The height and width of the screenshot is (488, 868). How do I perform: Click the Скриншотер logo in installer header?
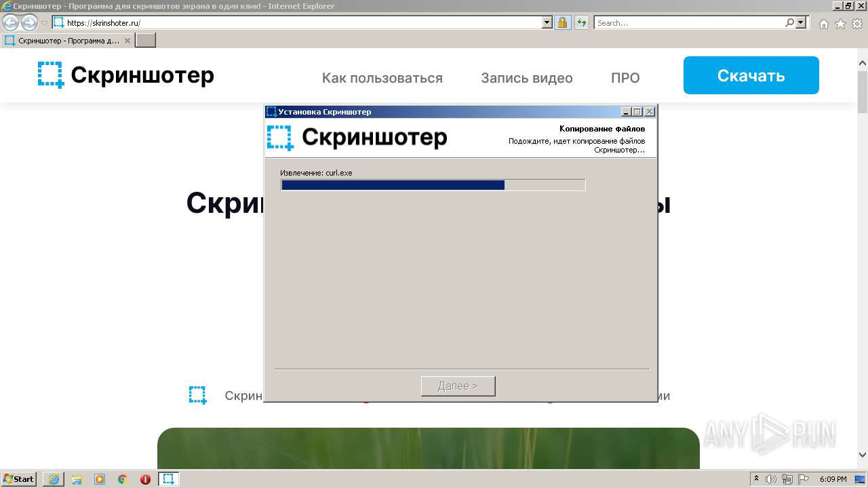357,138
